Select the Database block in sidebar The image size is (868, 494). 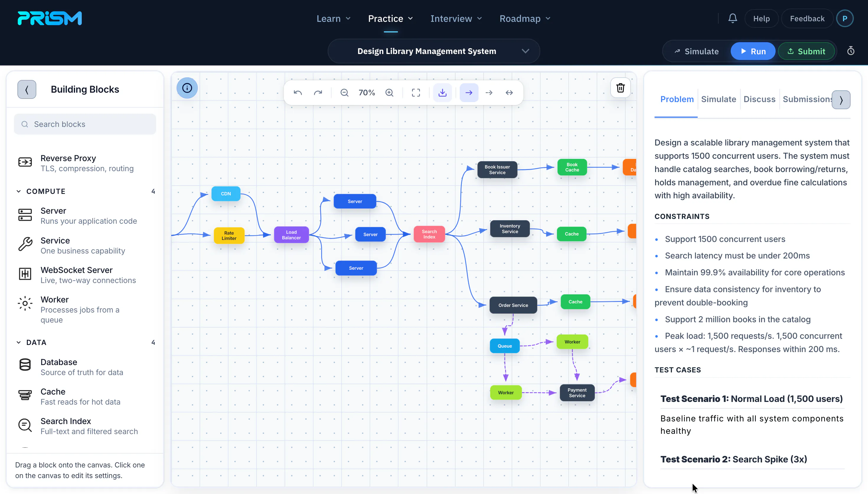pyautogui.click(x=85, y=367)
